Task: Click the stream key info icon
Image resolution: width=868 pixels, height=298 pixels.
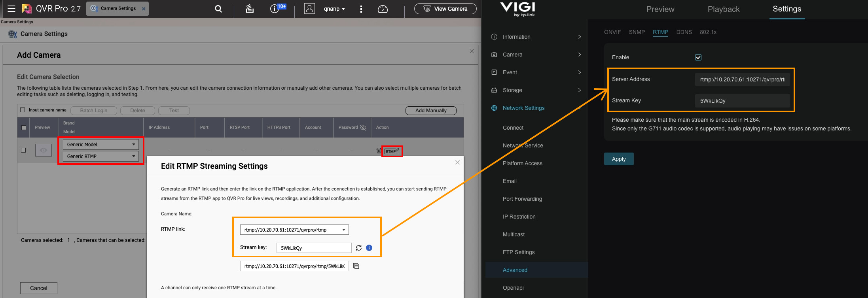Action: 369,248
